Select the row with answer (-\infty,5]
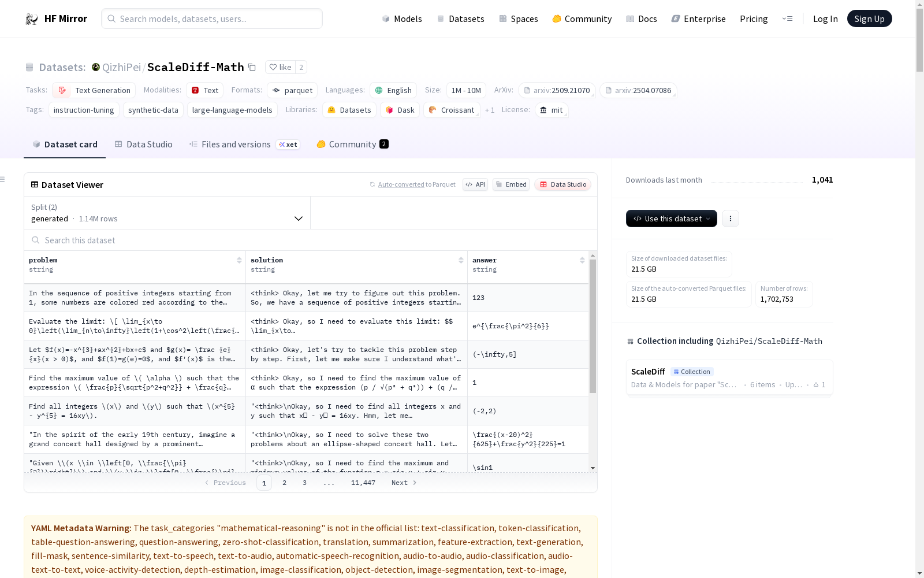Screen dimensions: 924x578 307,354
